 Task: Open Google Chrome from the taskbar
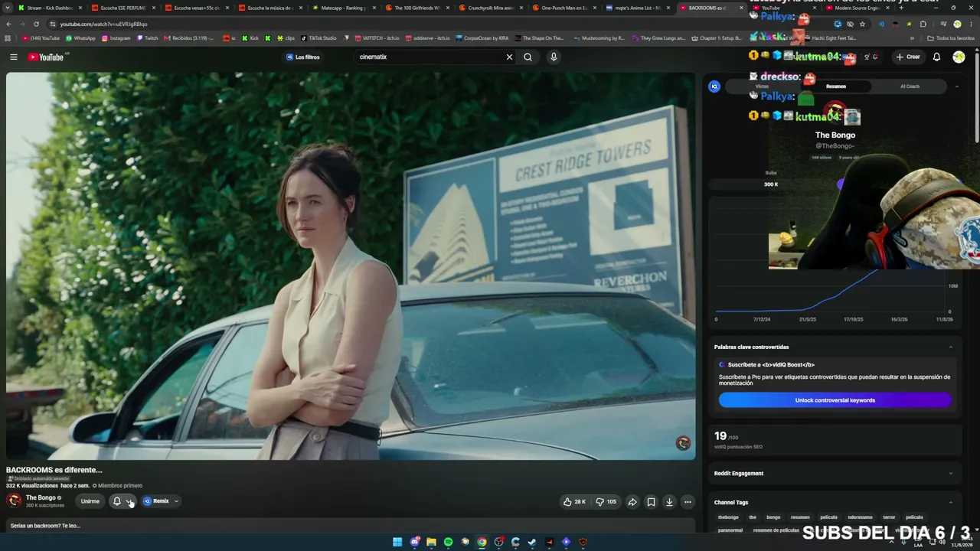pos(482,542)
